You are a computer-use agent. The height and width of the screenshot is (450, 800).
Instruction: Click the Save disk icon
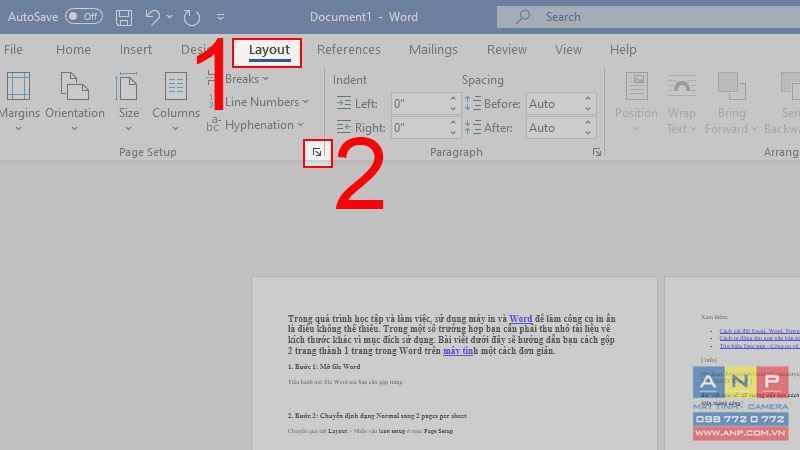(x=123, y=17)
